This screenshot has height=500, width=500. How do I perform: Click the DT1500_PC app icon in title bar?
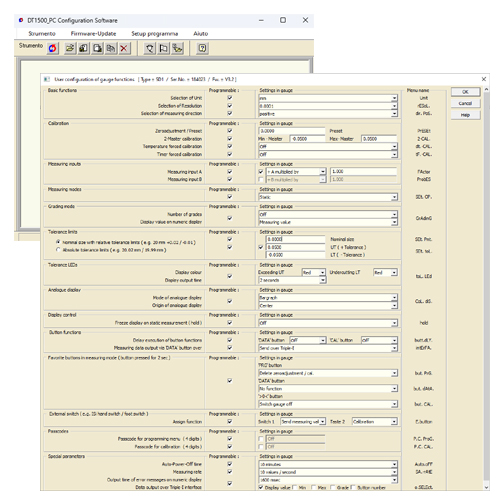coord(21,20)
